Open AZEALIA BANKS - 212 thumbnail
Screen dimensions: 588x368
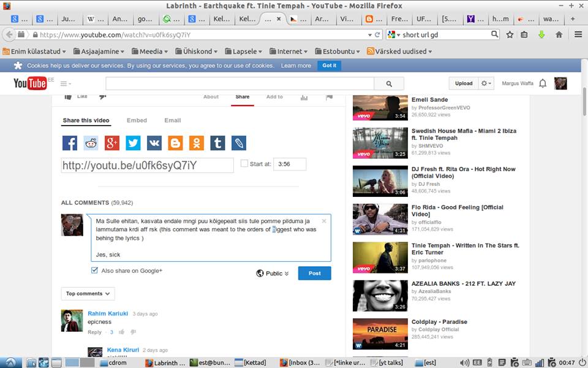380,296
